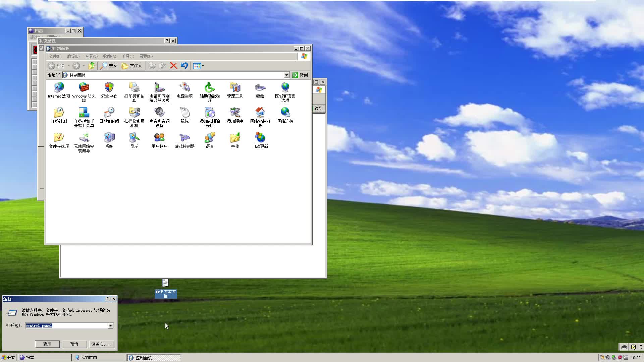Switch to 我的电脑 (My Computer) taskbar button
644x362 pixels.
(99, 358)
